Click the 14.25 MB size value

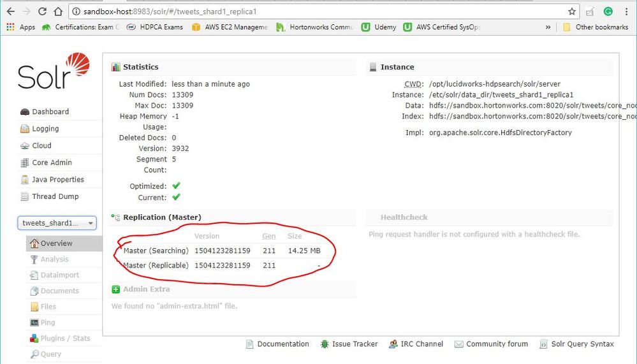tap(304, 251)
